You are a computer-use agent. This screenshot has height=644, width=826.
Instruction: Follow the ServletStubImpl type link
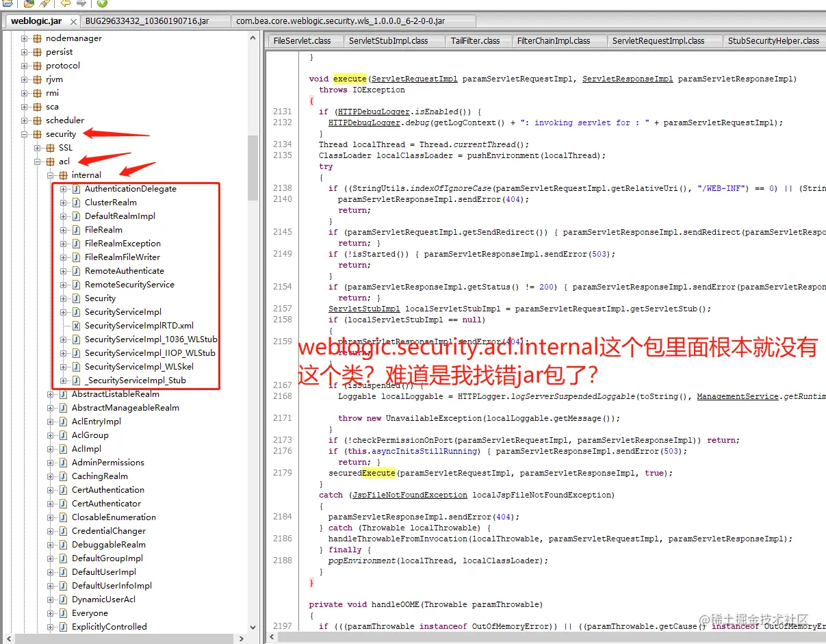click(364, 309)
